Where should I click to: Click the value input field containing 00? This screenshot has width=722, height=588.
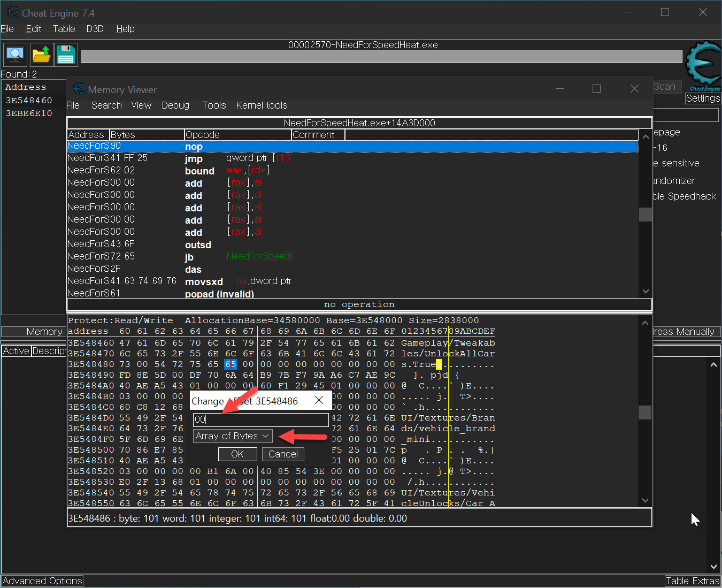pyautogui.click(x=260, y=419)
